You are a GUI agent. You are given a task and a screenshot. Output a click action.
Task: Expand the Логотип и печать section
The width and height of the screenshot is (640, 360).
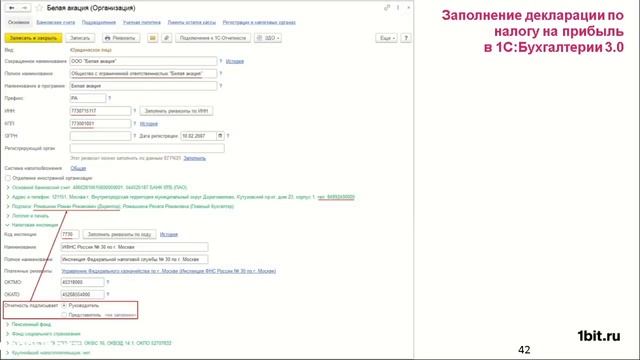(8, 216)
